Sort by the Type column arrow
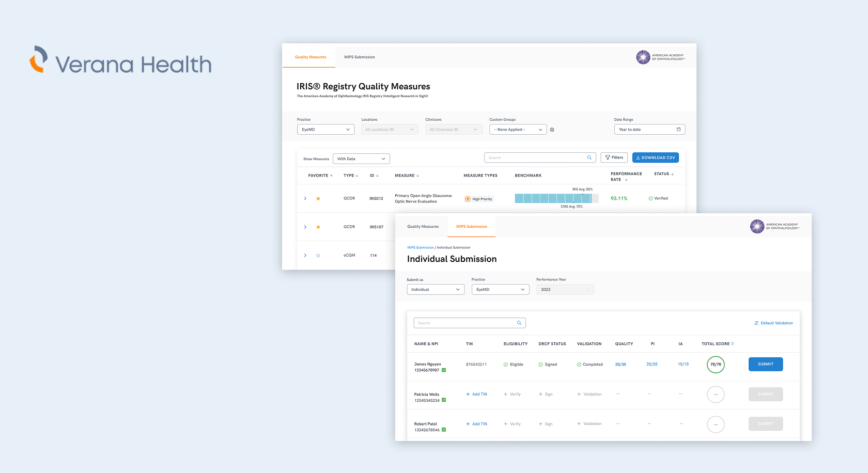868x473 pixels. 357,176
